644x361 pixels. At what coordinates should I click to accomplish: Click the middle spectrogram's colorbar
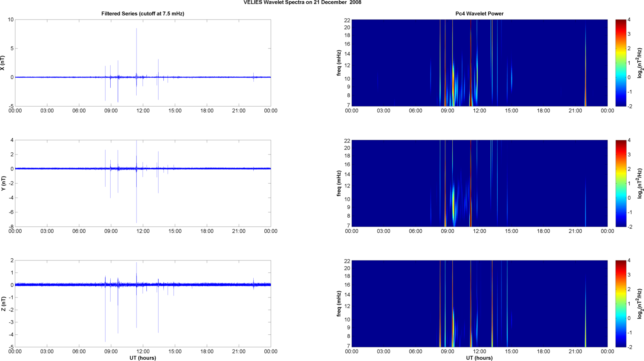(x=620, y=183)
